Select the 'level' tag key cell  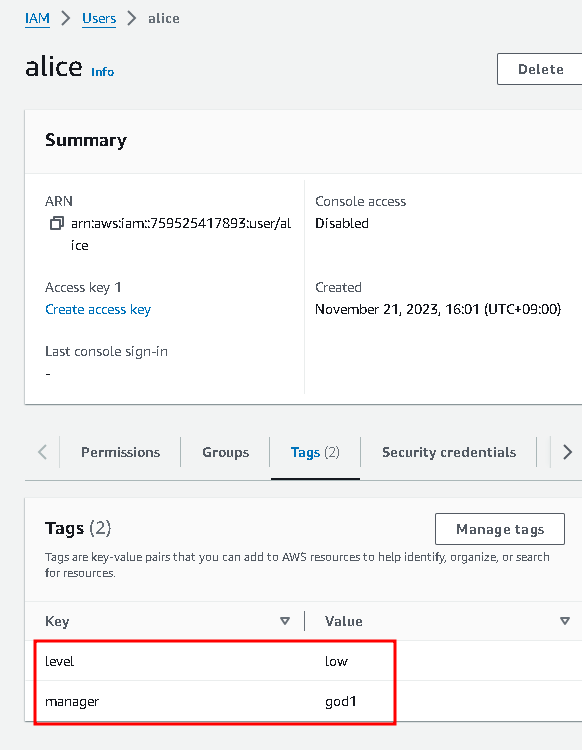click(59, 661)
